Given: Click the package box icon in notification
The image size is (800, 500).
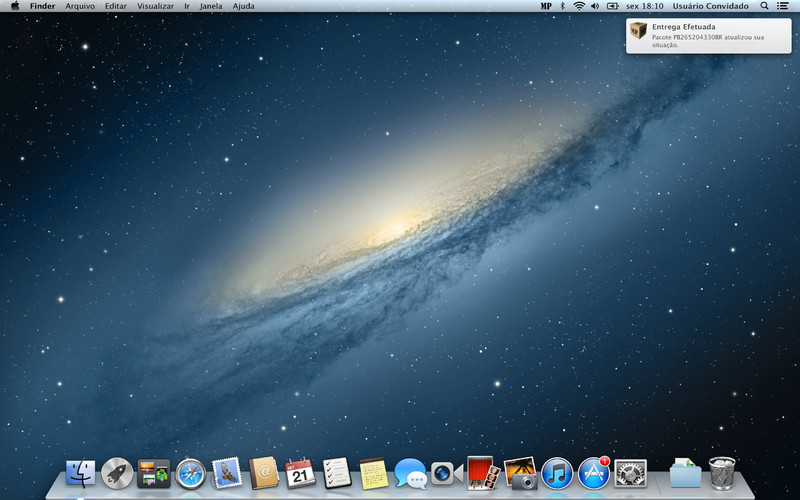Looking at the screenshot, I should pos(638,30).
